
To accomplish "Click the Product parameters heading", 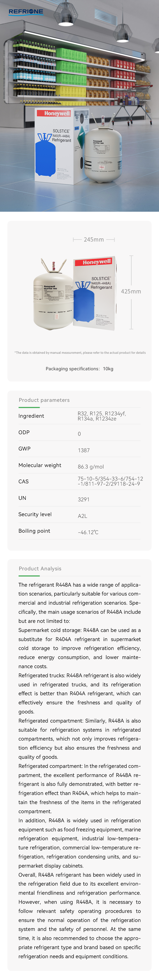I will [44, 400].
